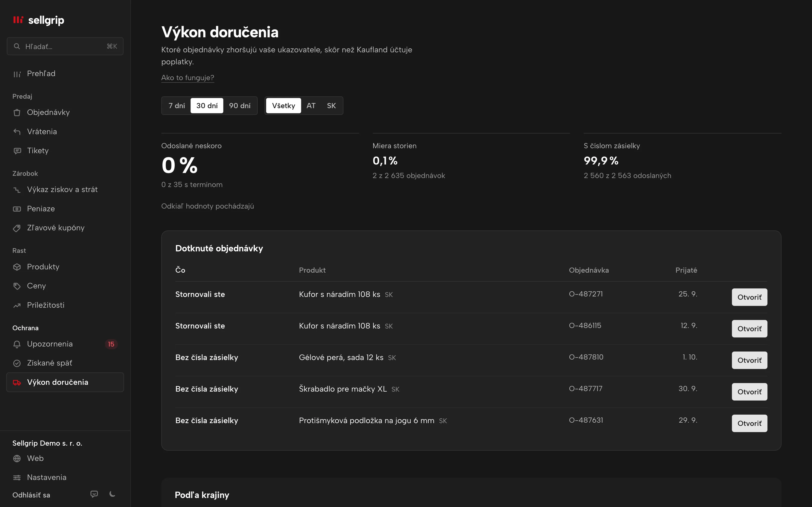Open Web via the globe icon

17,458
